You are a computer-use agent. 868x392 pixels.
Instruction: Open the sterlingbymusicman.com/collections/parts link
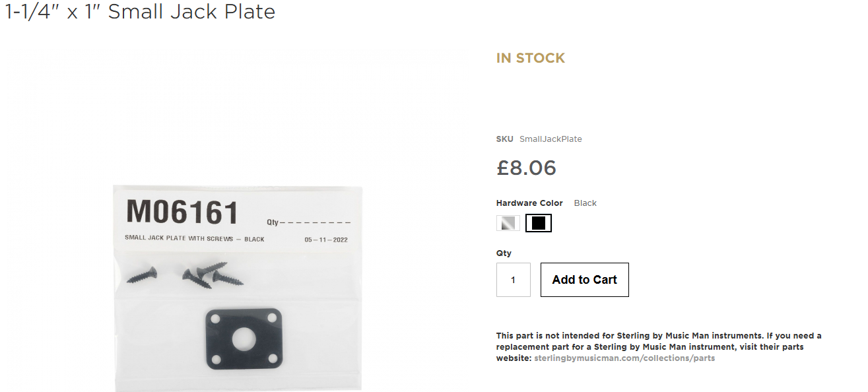tap(624, 358)
